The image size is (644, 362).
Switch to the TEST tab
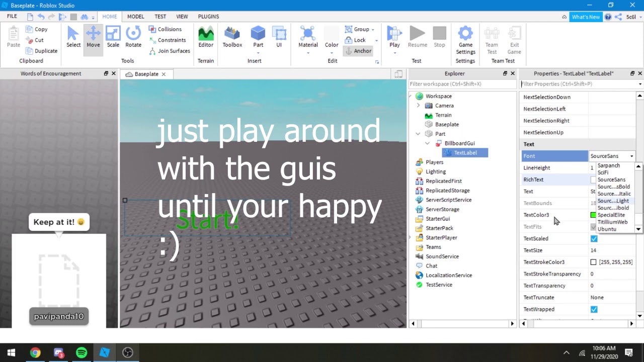click(160, 17)
